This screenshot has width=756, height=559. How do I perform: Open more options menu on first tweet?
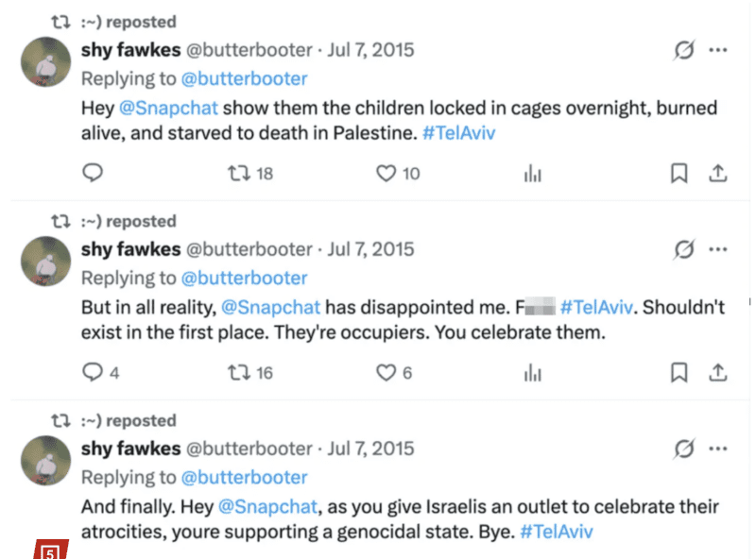point(718,50)
